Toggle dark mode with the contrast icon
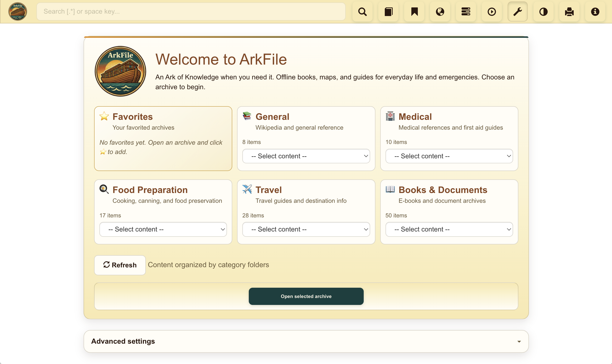 (543, 11)
